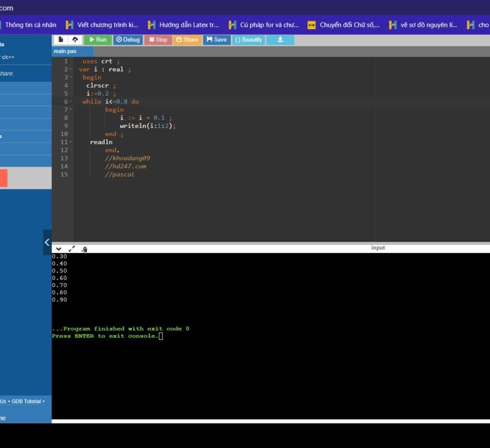The height and width of the screenshot is (448, 490).
Task: Click the red button in the sidebar
Action: pyautogui.click(x=4, y=178)
